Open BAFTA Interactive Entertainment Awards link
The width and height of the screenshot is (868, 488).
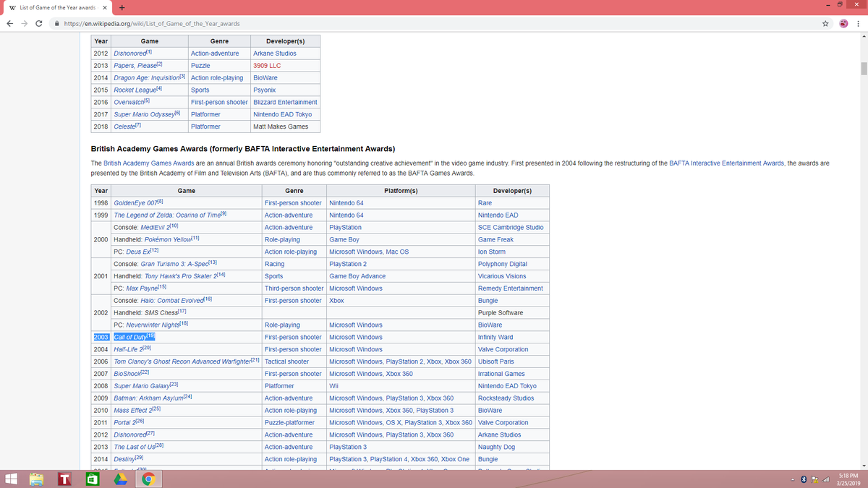coord(727,163)
